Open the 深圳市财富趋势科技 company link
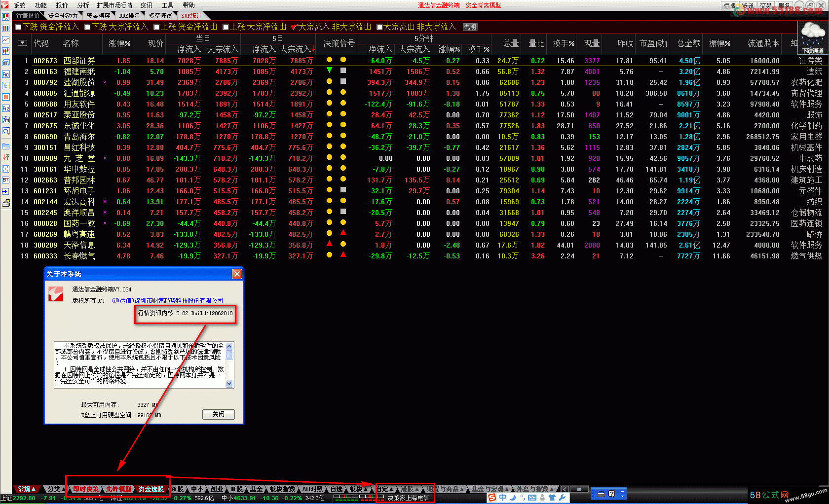Screen dimensions: 829x504 pos(168,300)
